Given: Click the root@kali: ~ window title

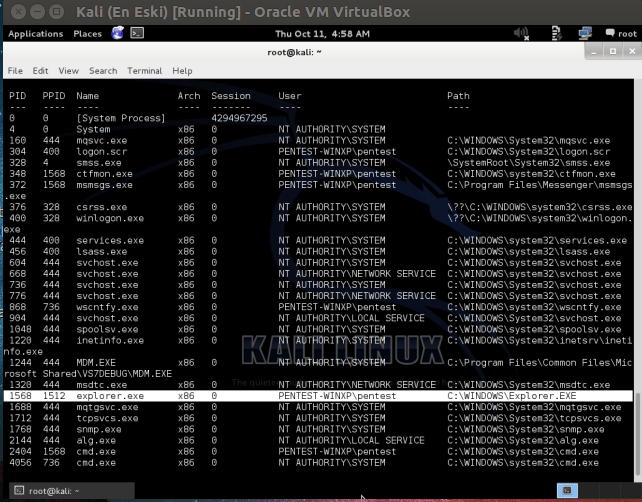Looking at the screenshot, I should click(294, 52).
